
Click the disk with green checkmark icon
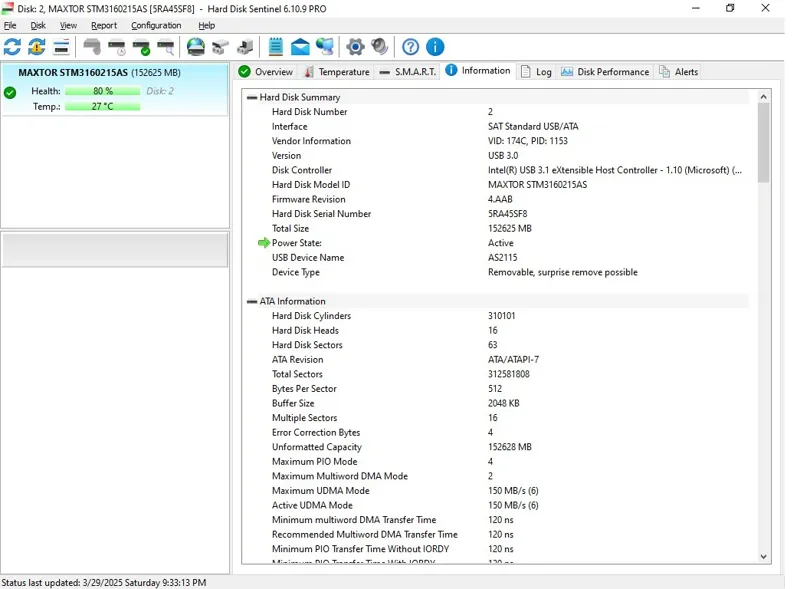coord(141,47)
